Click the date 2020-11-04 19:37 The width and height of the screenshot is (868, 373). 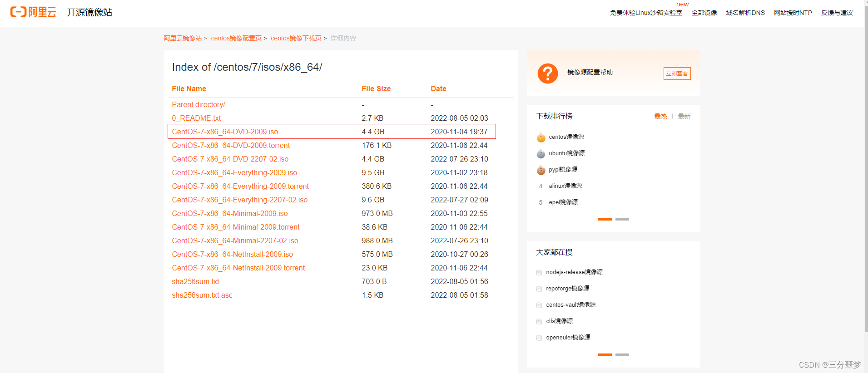point(459,132)
